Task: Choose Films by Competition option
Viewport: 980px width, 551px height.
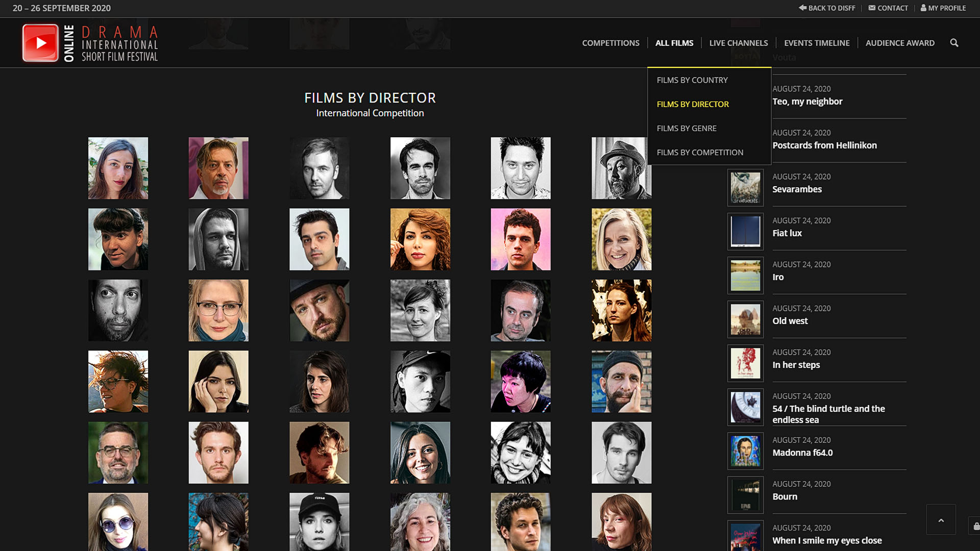Action: point(700,153)
